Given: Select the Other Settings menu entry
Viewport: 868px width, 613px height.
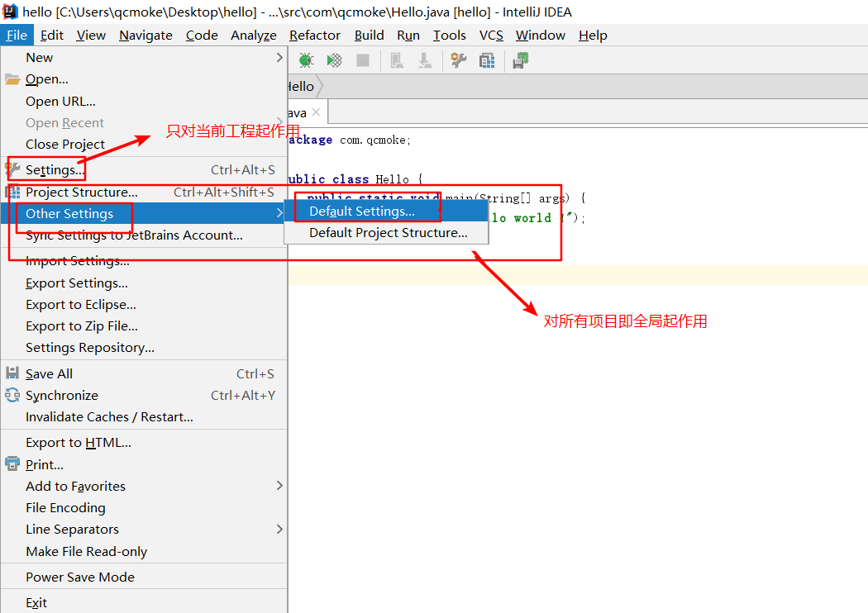Looking at the screenshot, I should 144,213.
